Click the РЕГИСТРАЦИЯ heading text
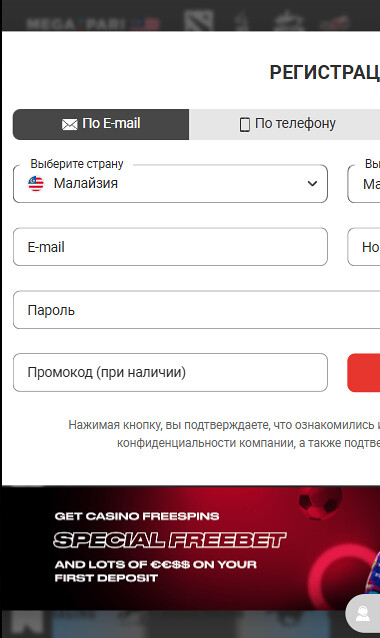The height and width of the screenshot is (638, 380). tap(325, 72)
